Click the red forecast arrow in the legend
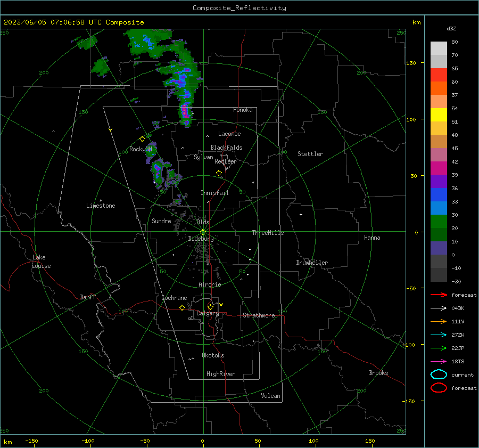The height and width of the screenshot is (448, 479). point(439,295)
